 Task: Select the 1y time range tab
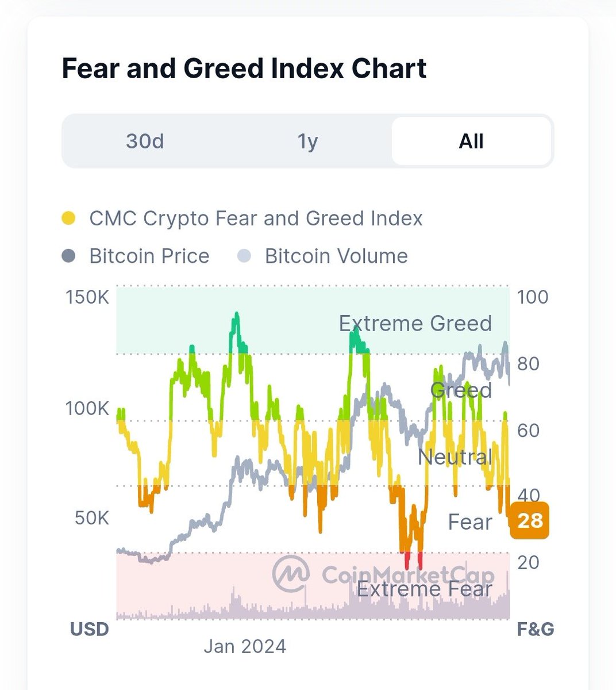[307, 141]
